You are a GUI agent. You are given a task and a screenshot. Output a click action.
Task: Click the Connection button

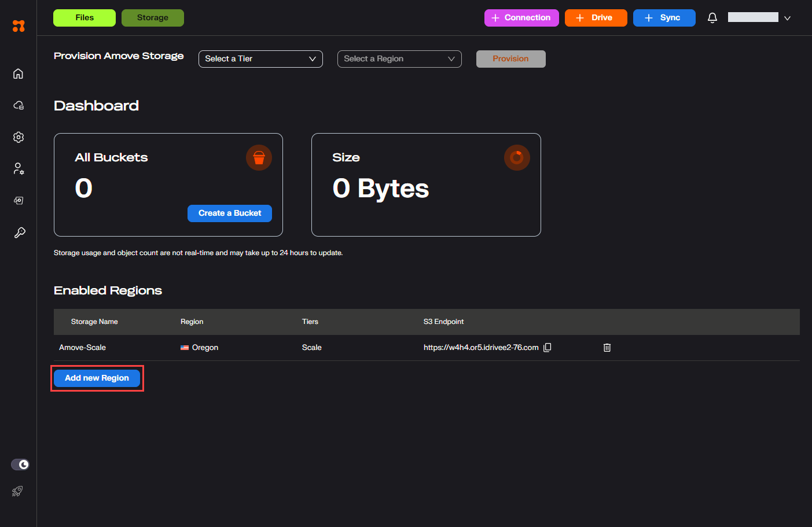[521, 18]
